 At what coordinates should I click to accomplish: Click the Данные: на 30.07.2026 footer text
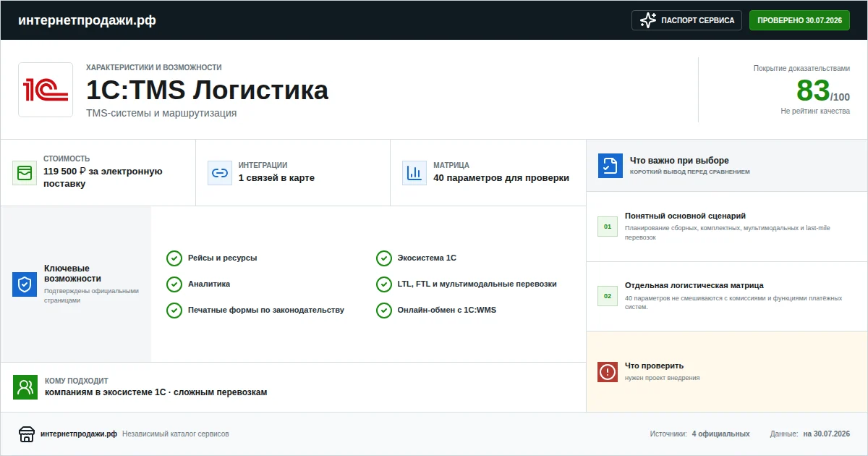point(810,434)
